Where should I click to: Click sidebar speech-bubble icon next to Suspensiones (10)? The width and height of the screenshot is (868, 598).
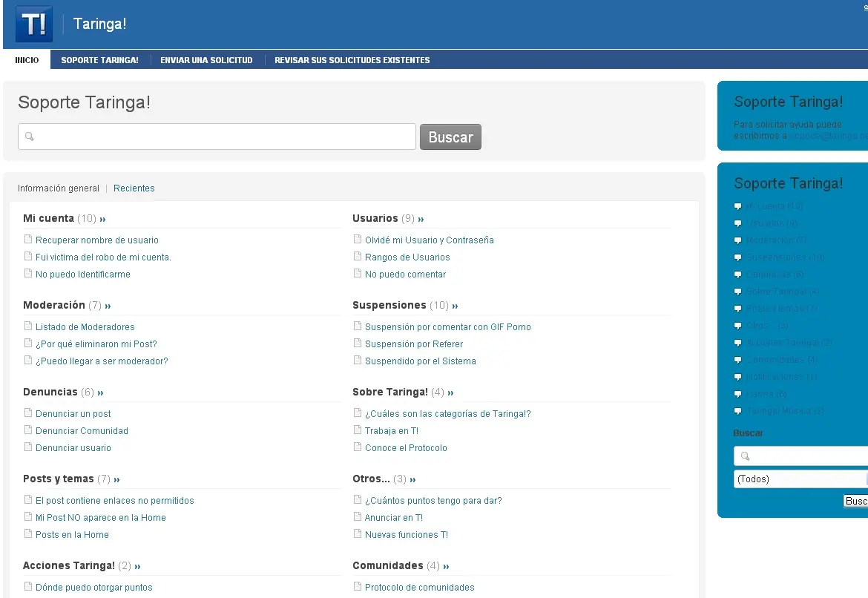738,257
